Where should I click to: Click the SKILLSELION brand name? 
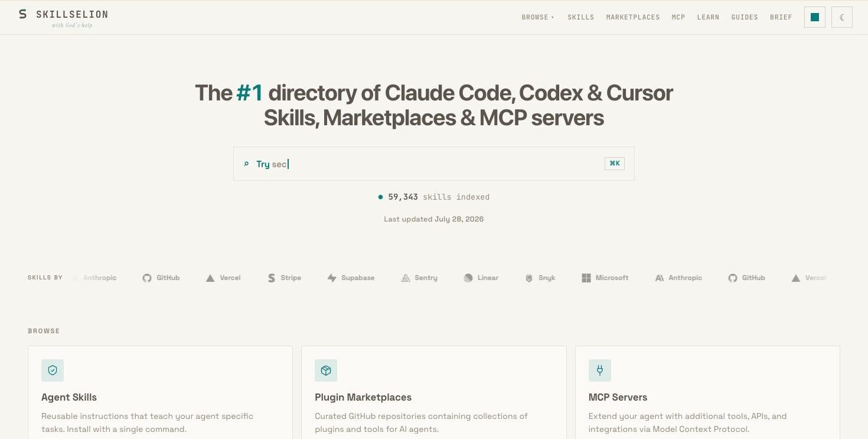pos(72,14)
